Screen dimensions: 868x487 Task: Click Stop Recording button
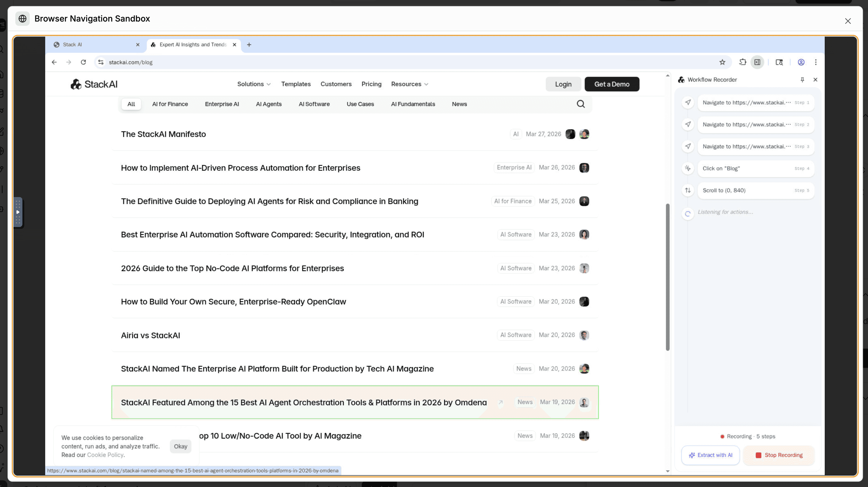(779, 455)
